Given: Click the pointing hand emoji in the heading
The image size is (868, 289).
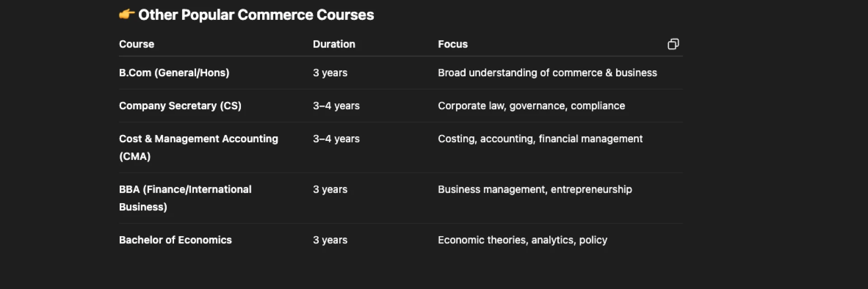Looking at the screenshot, I should tap(127, 14).
